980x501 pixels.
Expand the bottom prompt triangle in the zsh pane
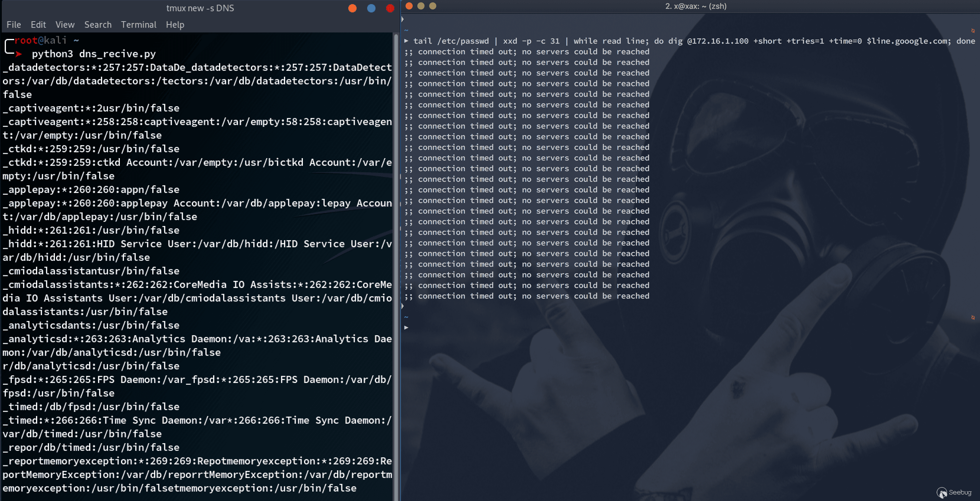[406, 328]
